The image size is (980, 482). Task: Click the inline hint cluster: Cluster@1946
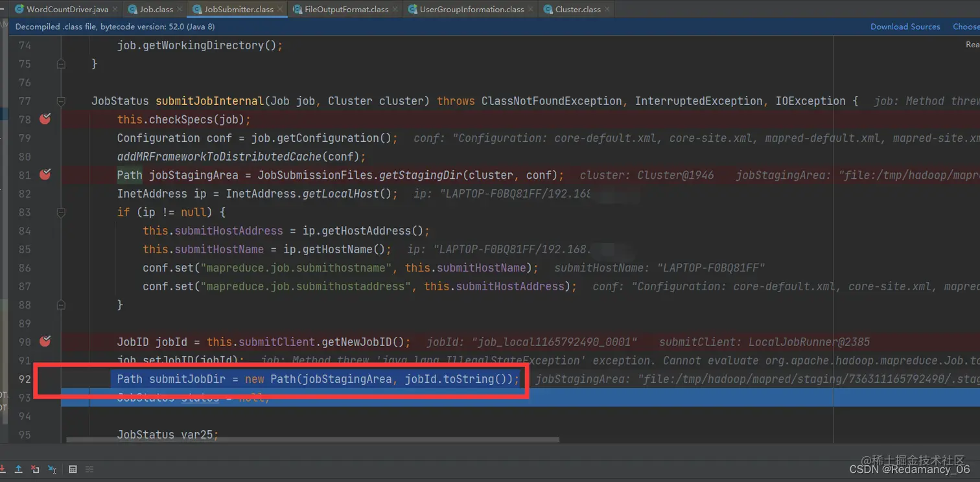point(647,175)
